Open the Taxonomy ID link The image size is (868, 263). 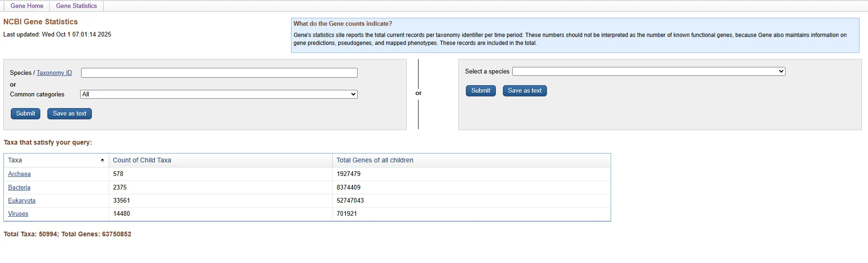click(x=54, y=73)
